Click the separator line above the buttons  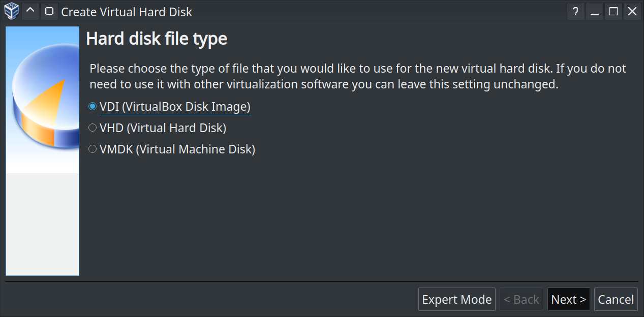coord(322,281)
